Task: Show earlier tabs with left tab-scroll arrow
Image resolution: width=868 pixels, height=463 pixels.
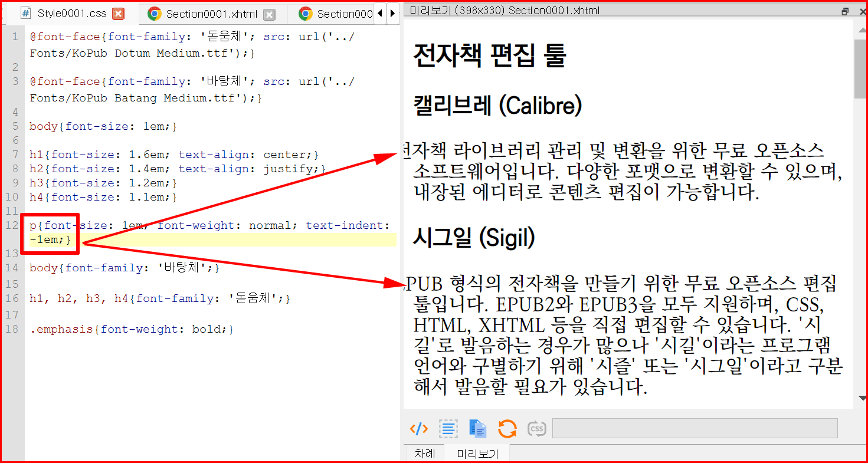Action: pos(379,13)
